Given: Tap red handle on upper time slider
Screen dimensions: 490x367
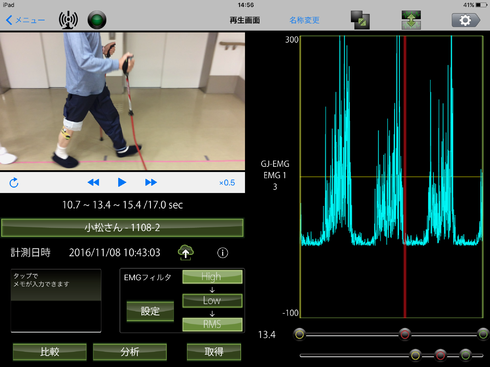Looking at the screenshot, I should 405,334.
